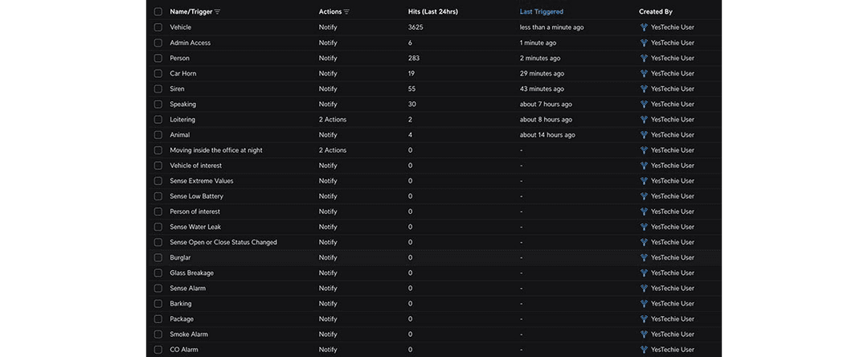Check the Loitering rule checkbox
This screenshot has height=357, width=868.
click(158, 120)
